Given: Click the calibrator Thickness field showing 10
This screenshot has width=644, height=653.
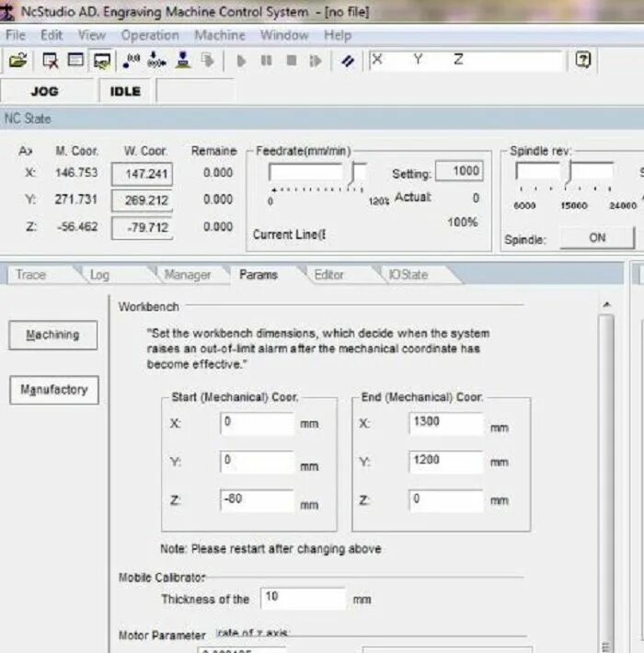Looking at the screenshot, I should coord(303,599).
